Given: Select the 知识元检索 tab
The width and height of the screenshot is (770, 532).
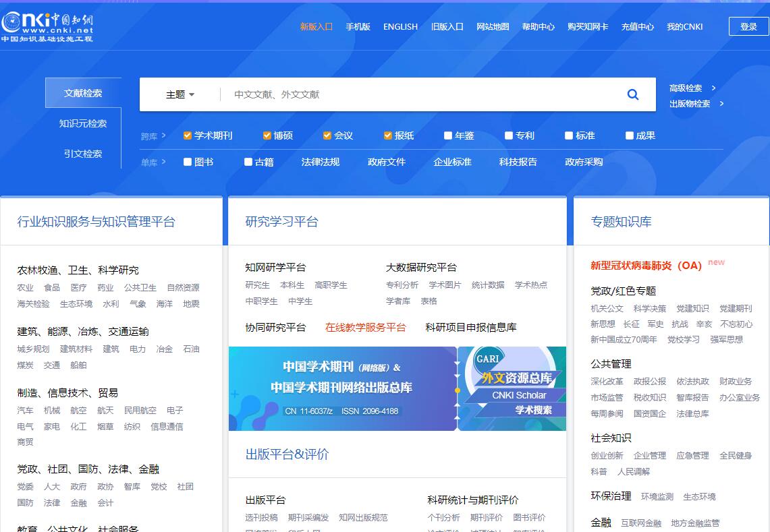Looking at the screenshot, I should tap(83, 123).
